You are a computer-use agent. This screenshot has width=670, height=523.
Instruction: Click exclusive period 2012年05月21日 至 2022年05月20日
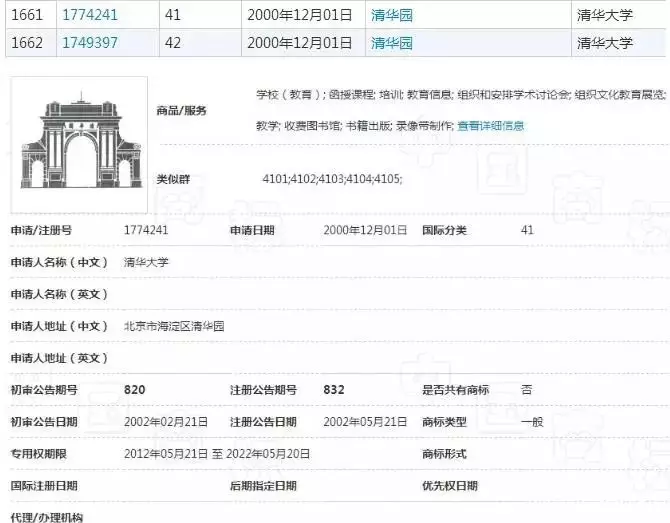point(217,454)
